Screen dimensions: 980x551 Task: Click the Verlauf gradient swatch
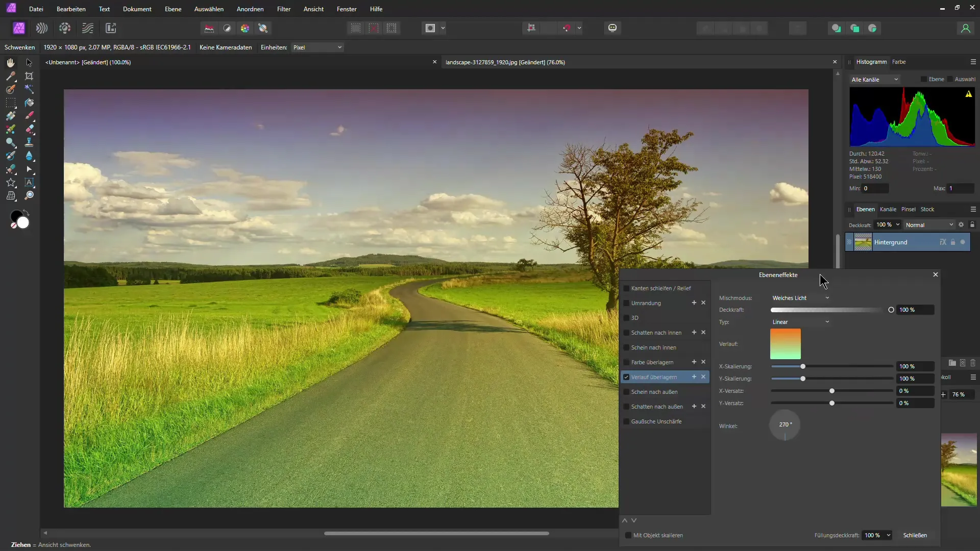click(x=785, y=344)
